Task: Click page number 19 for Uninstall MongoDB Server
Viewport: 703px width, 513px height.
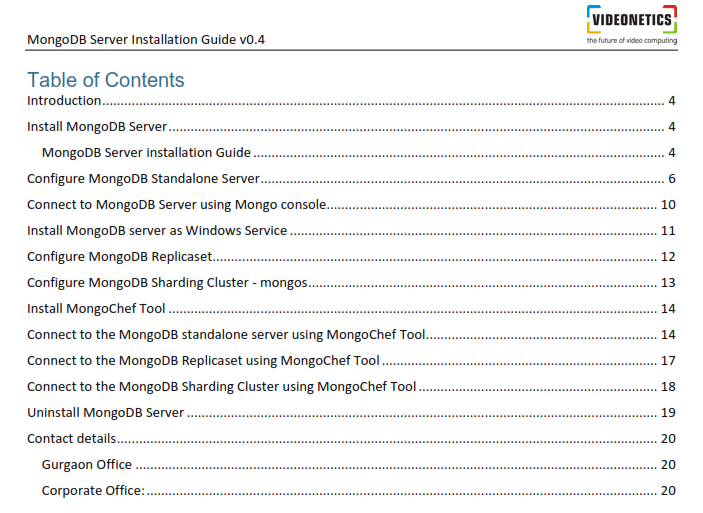Action: pos(668,413)
